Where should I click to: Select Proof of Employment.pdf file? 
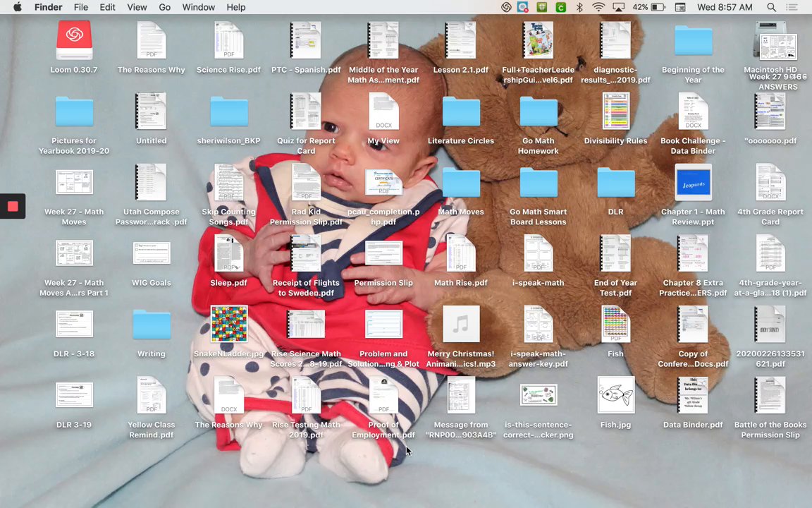point(383,395)
